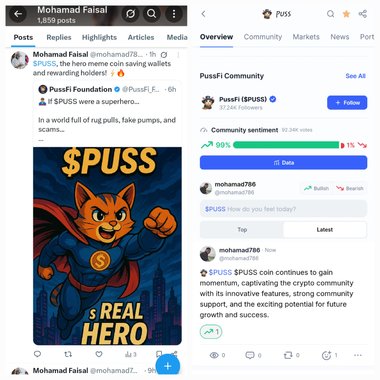The image size is (380, 380).
Task: Mark sentiment as Bullish
Action: click(x=316, y=188)
